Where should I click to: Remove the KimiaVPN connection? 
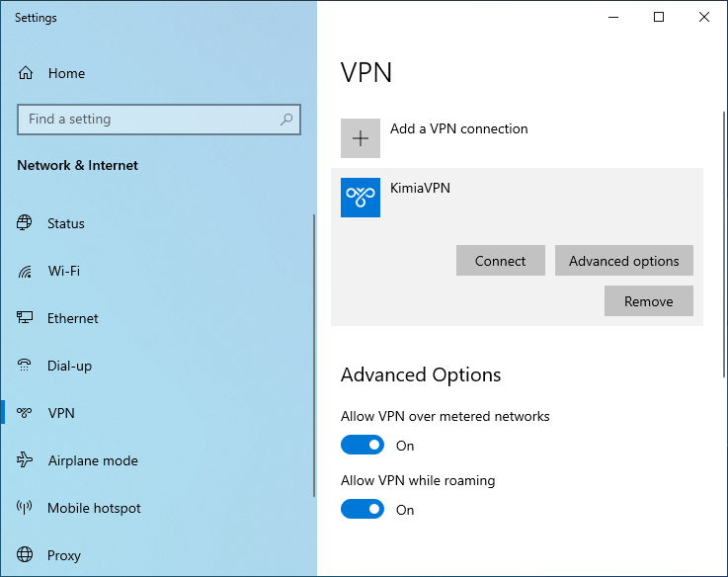click(648, 301)
